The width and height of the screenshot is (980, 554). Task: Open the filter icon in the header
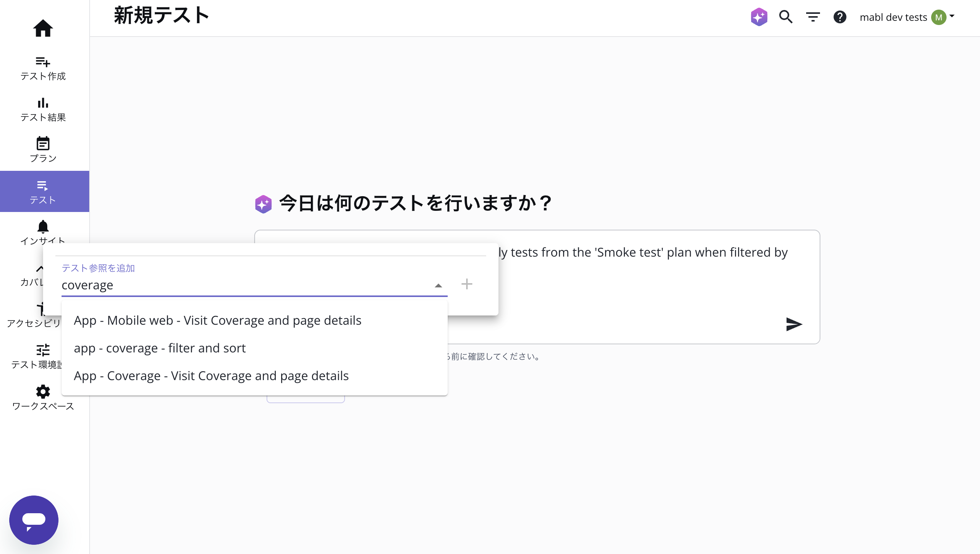(x=813, y=17)
